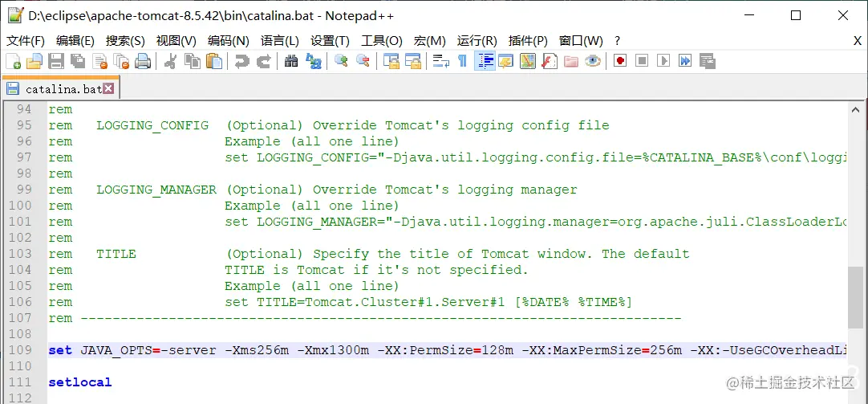Click LOGGING_CONFIG text on line 95
The height and width of the screenshot is (404, 868).
[152, 126]
